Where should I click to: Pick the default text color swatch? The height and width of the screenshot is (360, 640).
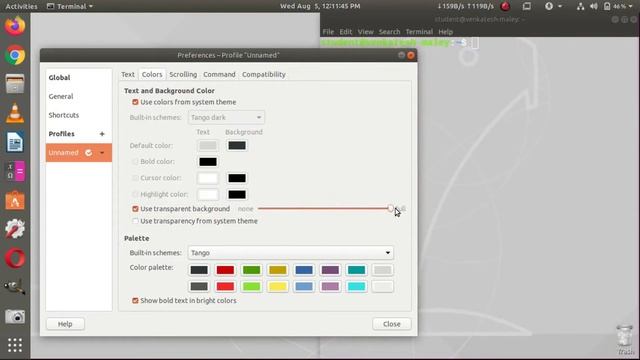click(208, 146)
